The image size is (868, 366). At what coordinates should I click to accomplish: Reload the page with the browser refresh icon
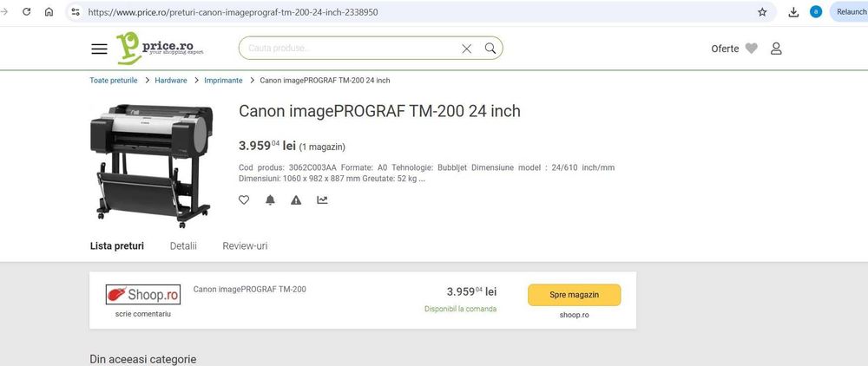[26, 11]
